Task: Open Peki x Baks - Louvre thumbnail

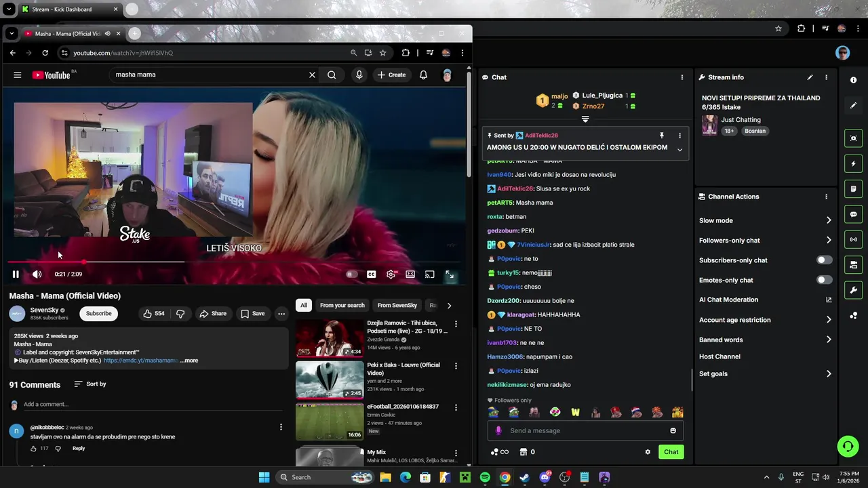Action: click(x=330, y=380)
